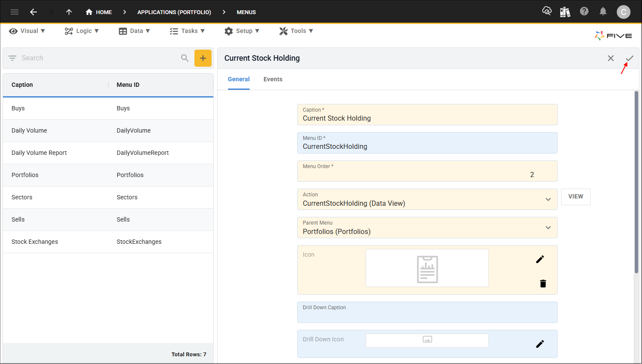Click the MENUS breadcrumb

coord(246,12)
